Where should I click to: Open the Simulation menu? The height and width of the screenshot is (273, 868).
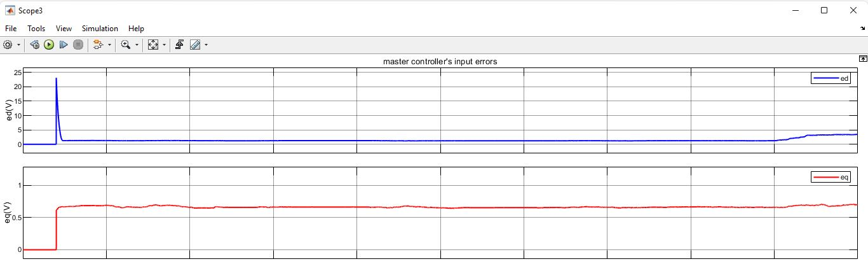coord(100,29)
